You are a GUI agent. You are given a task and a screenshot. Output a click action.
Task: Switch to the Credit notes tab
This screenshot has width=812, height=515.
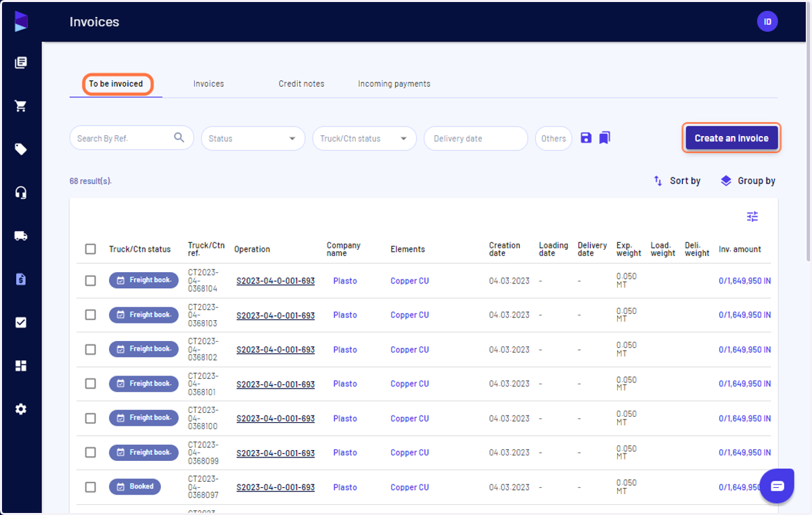coord(301,84)
